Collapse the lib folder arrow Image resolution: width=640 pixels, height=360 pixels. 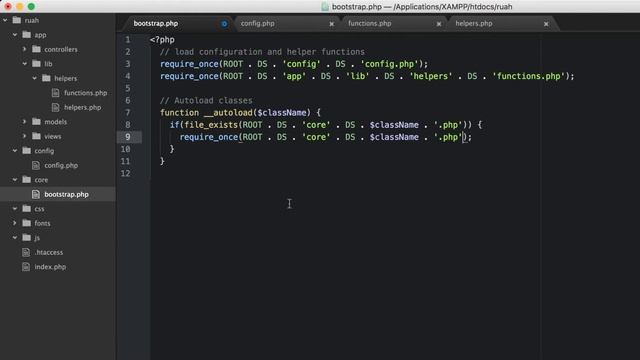point(25,64)
